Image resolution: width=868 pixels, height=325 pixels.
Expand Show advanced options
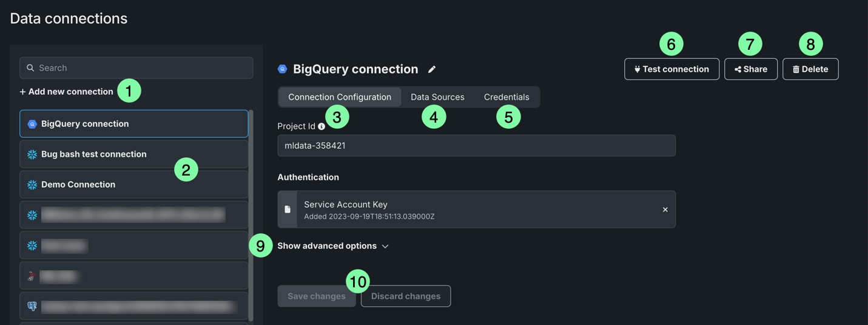[x=327, y=246]
